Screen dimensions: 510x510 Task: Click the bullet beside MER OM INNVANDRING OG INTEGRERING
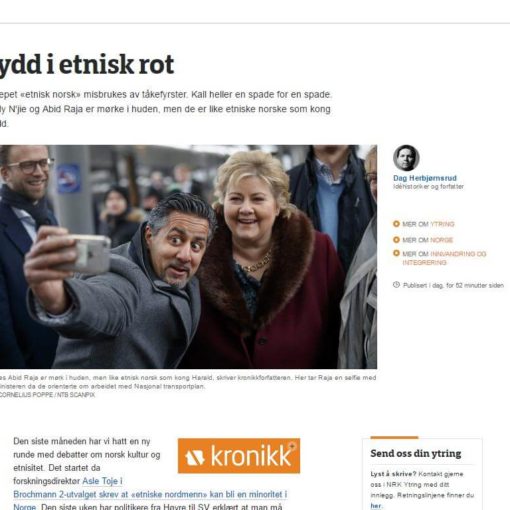click(396, 253)
